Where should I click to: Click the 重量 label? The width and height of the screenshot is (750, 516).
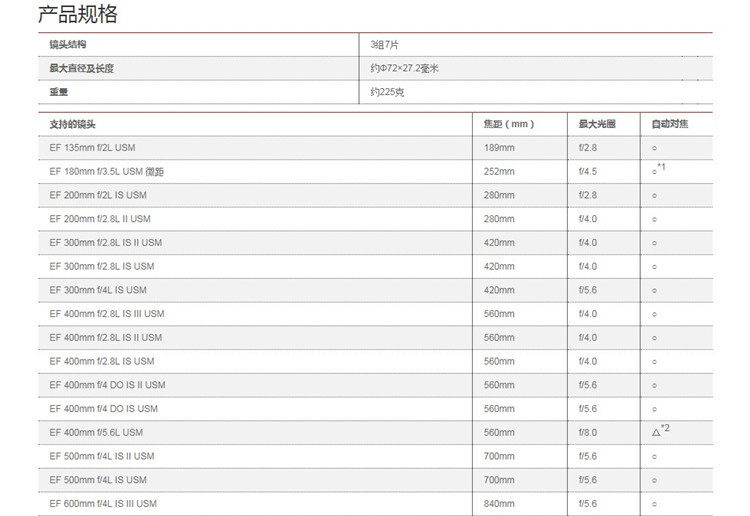click(58, 92)
